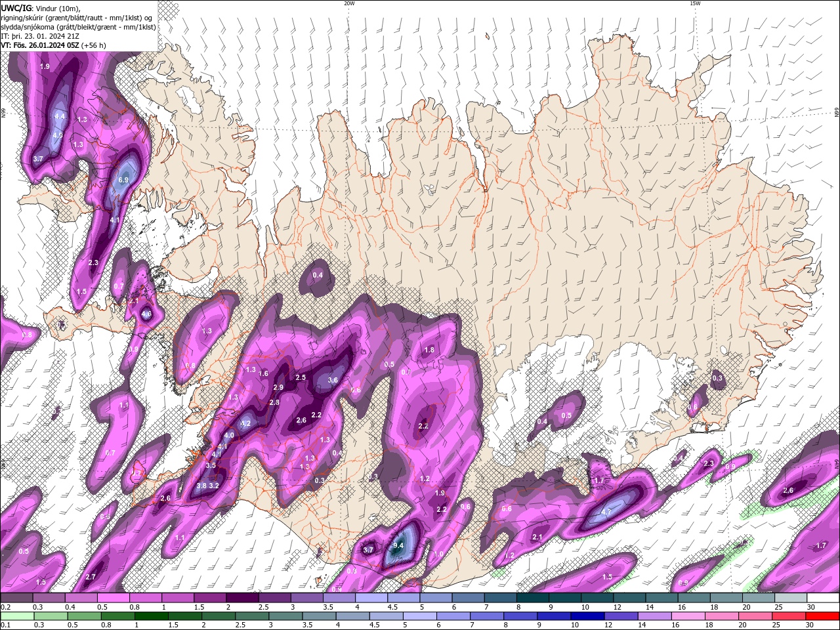Click the 'UWC/IG: Vindur (10m)' title line
This screenshot has width=840, height=630.
pyautogui.click(x=41, y=8)
